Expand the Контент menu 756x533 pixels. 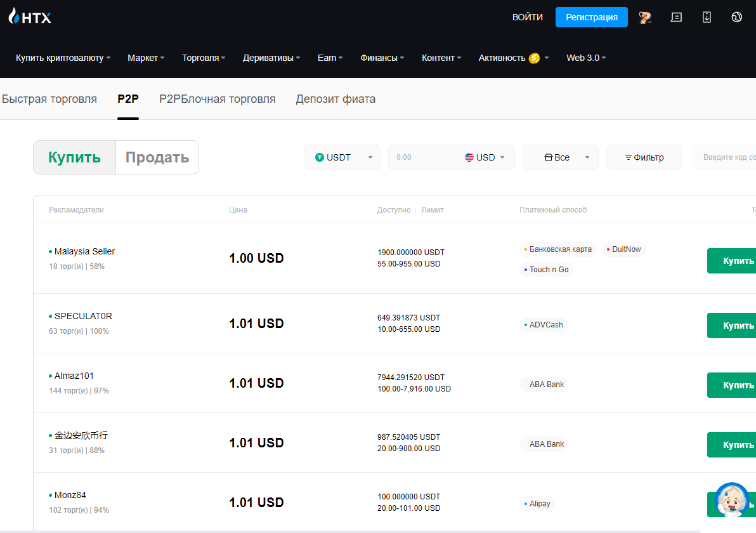(441, 58)
